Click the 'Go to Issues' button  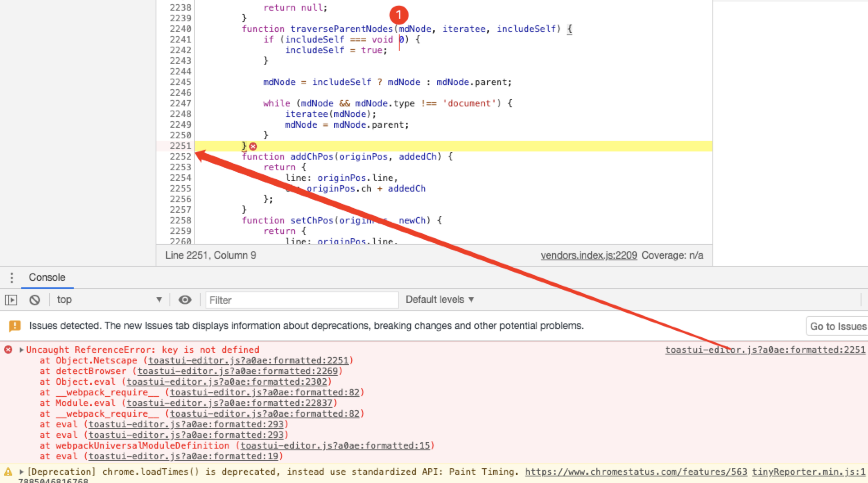coord(839,326)
